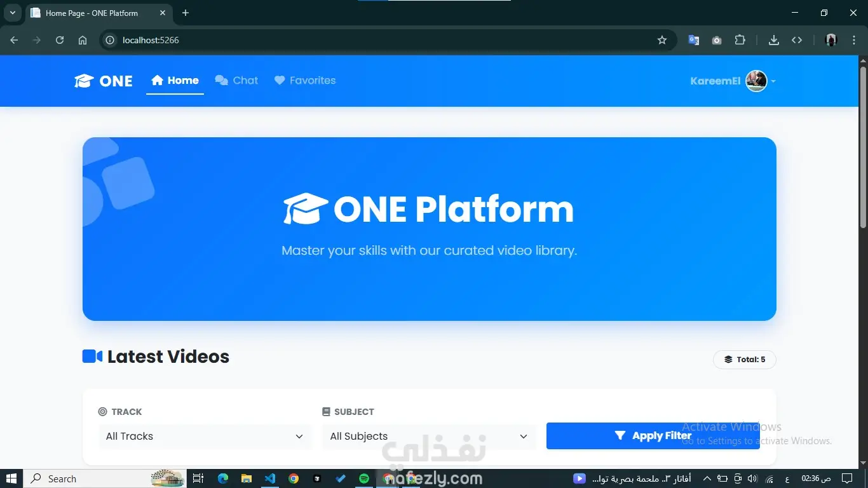Open the Chat nav tab
The width and height of the screenshot is (868, 488).
pos(236,81)
